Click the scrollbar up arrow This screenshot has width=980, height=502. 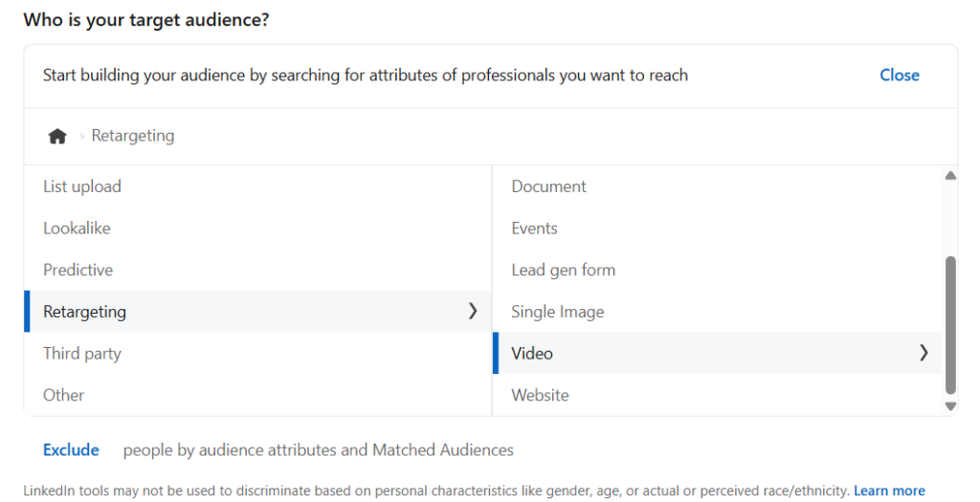tap(950, 175)
